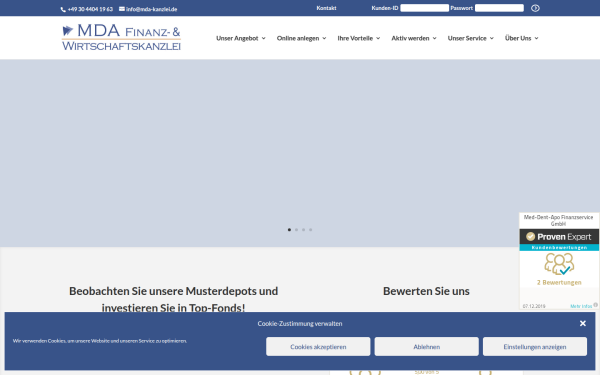Image resolution: width=600 pixels, height=375 pixels.
Task: Click the 2 Bewertungen text
Action: click(559, 282)
